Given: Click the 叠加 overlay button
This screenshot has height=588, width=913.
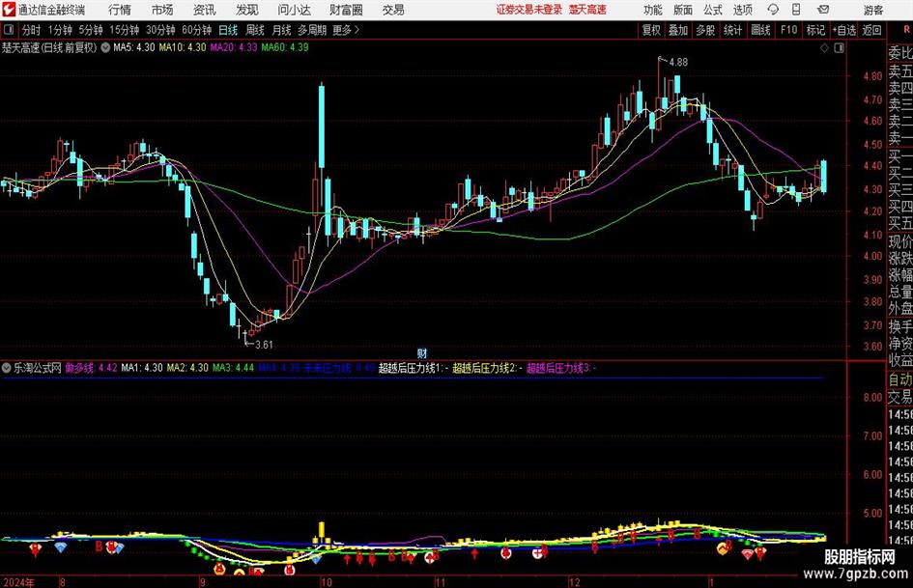Looking at the screenshot, I should pos(678,30).
